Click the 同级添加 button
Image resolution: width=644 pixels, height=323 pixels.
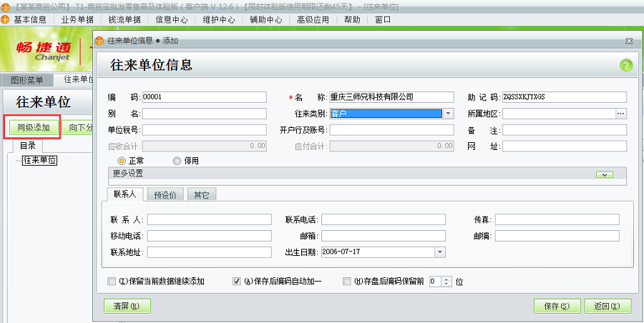coord(34,128)
